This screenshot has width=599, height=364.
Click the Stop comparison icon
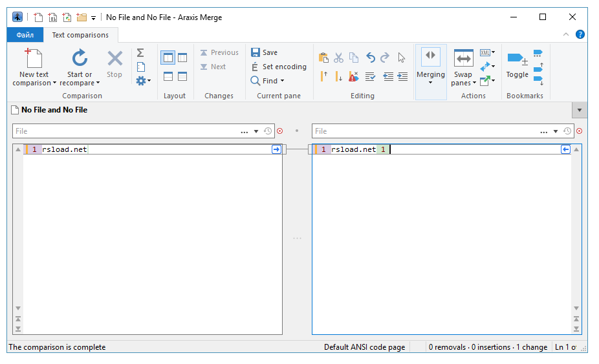[114, 58]
